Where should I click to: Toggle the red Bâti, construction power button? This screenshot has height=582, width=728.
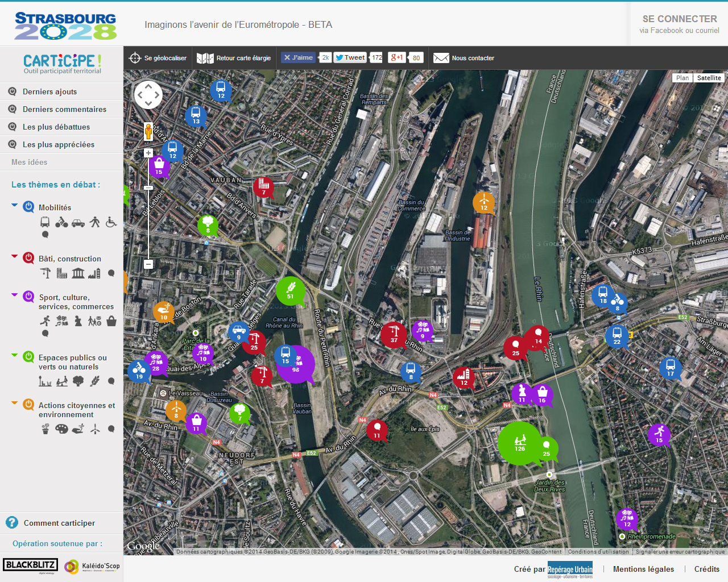(x=28, y=258)
